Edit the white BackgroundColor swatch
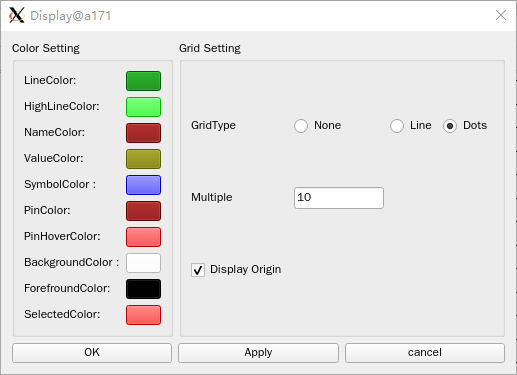This screenshot has height=375, width=517. pyautogui.click(x=143, y=263)
